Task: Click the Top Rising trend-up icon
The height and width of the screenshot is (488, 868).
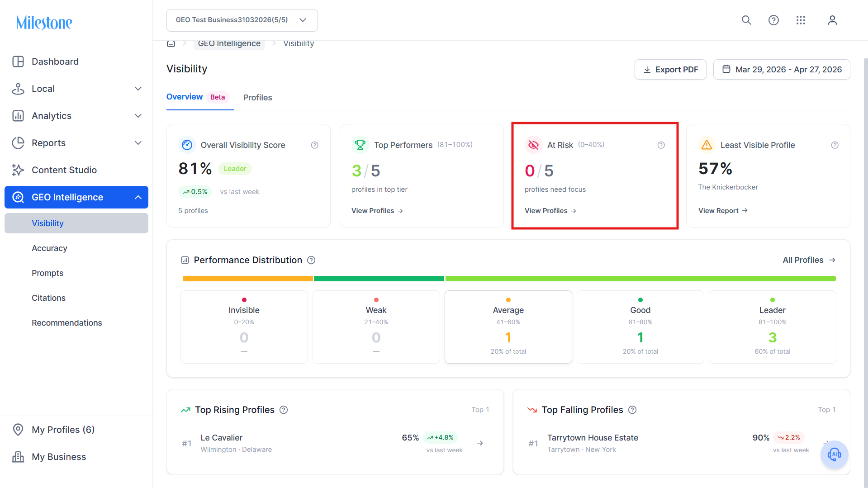Action: [x=185, y=410]
